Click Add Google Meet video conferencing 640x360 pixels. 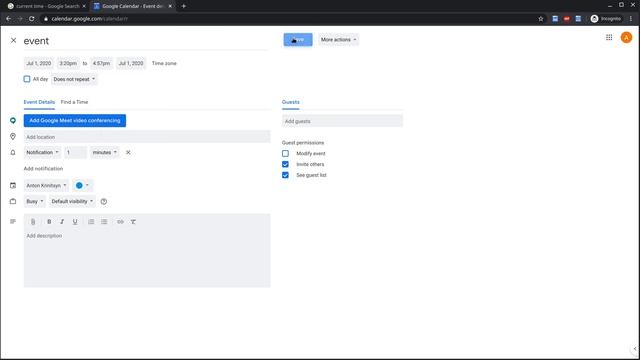pyautogui.click(x=75, y=120)
